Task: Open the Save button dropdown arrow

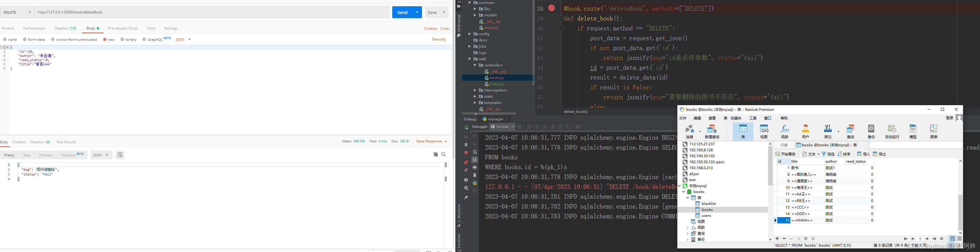Action: click(x=444, y=13)
